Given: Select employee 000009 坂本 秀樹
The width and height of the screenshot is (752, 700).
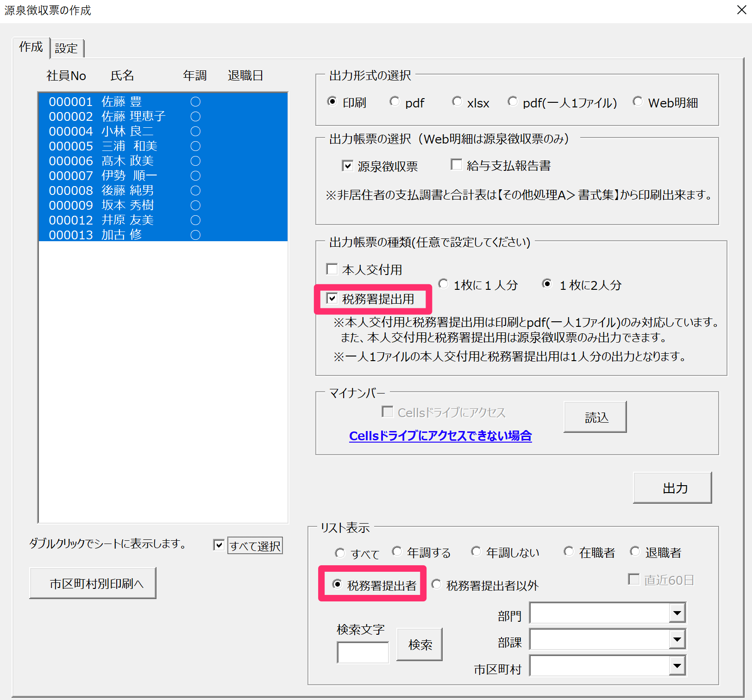Looking at the screenshot, I should tap(163, 205).
